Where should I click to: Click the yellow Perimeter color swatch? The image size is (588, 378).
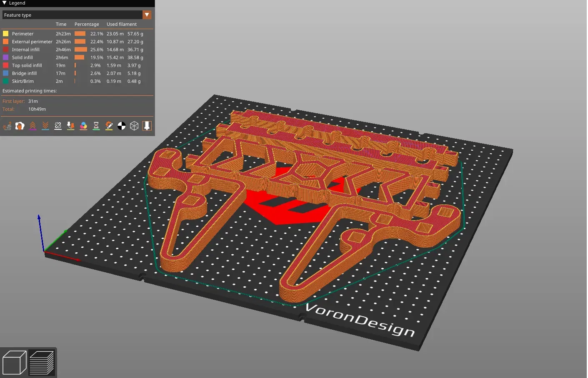click(6, 34)
